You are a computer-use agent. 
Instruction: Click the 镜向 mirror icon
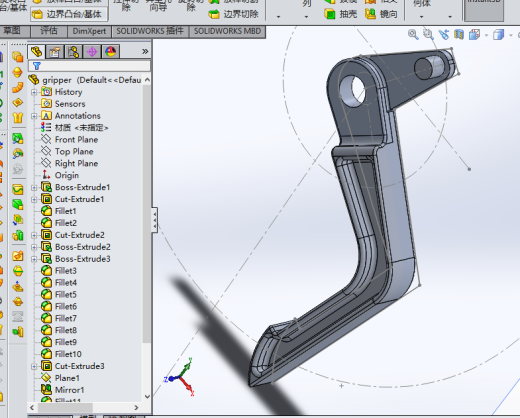pos(370,14)
